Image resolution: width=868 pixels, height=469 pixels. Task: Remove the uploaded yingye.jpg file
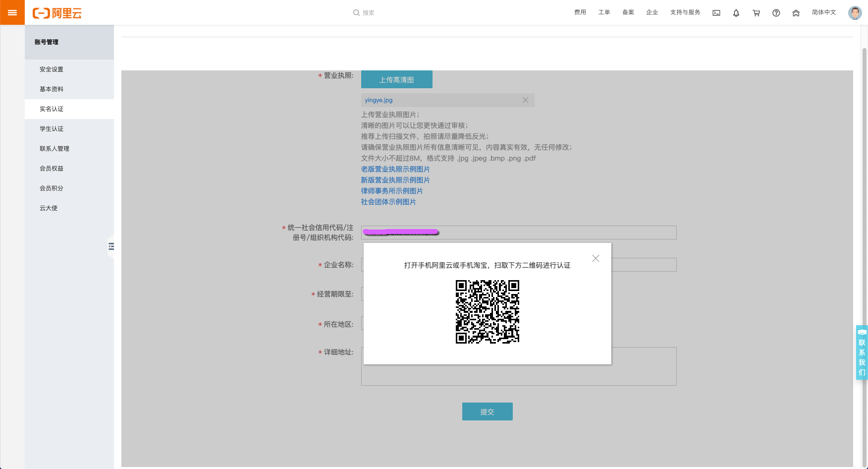coord(525,100)
